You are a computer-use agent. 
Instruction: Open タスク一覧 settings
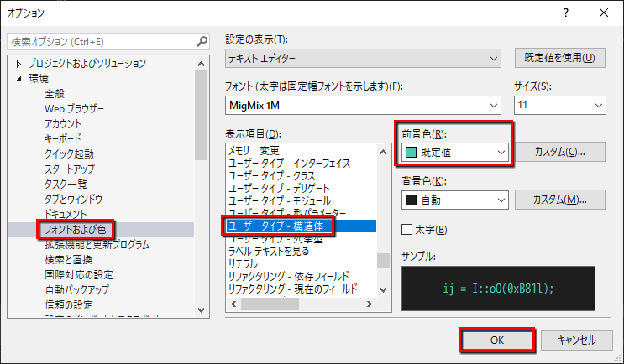pyautogui.click(x=66, y=184)
